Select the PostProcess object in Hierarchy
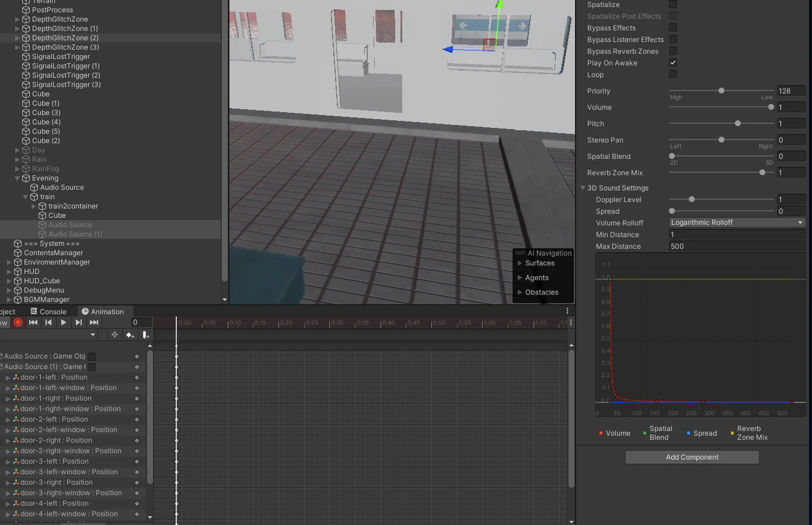This screenshot has width=812, height=525. [x=52, y=10]
